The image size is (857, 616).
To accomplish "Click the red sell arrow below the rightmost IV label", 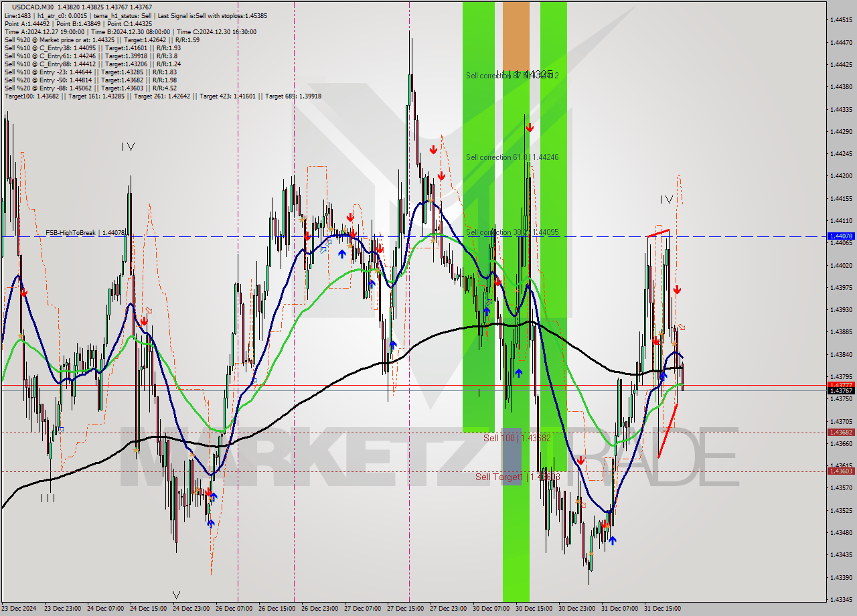I will [677, 290].
